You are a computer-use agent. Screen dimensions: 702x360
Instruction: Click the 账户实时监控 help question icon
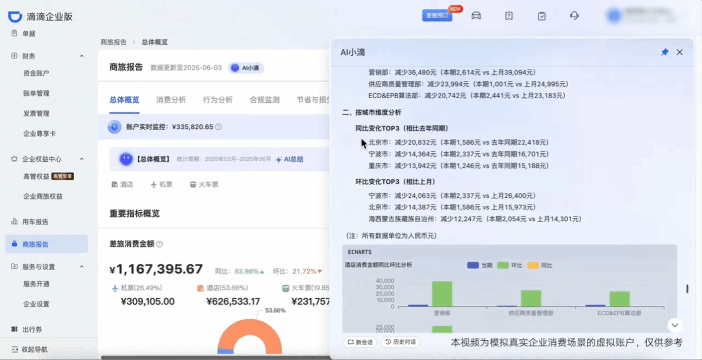pyautogui.click(x=218, y=127)
